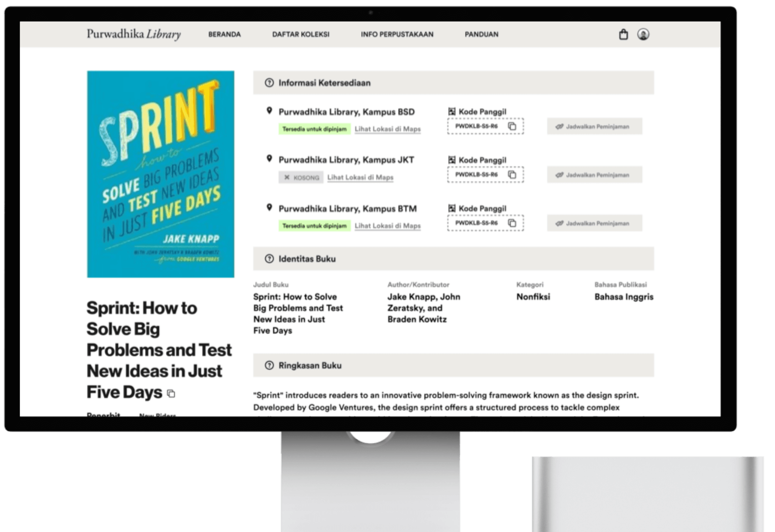This screenshot has height=532, width=775.
Task: Click Purwadhika Library, Kampus BTM name
Action: 347,209
